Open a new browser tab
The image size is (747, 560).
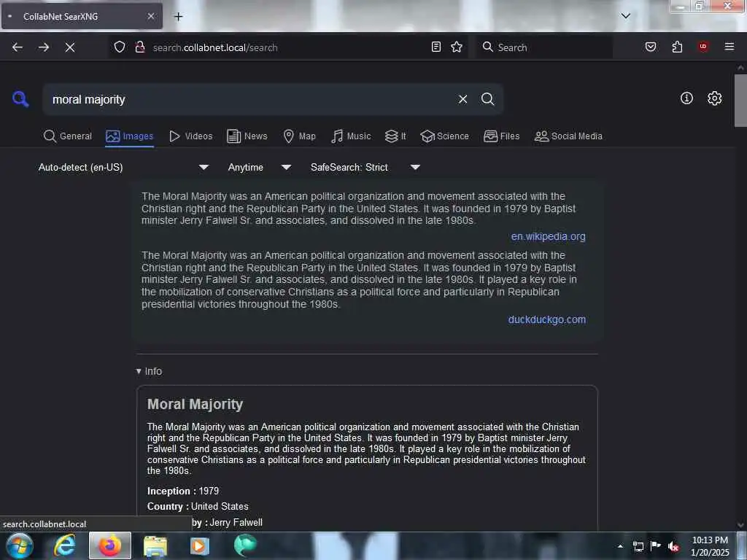[178, 17]
